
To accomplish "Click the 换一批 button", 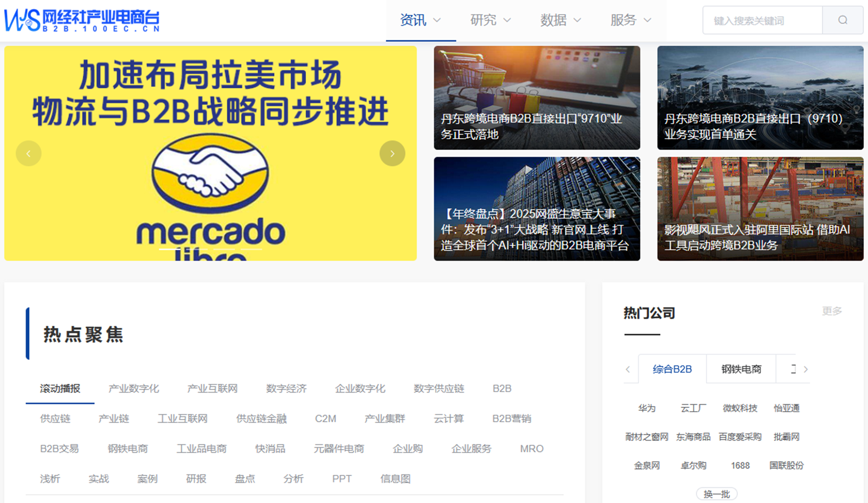I will coord(717,493).
